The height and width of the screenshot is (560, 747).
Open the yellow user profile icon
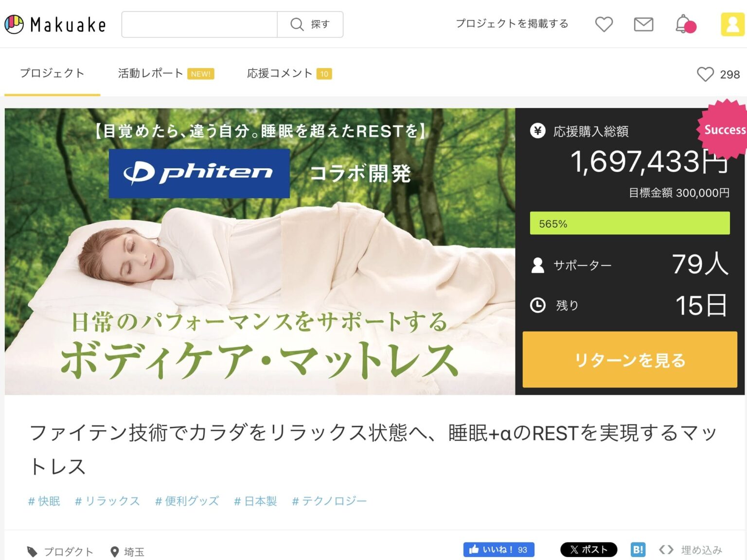point(732,24)
